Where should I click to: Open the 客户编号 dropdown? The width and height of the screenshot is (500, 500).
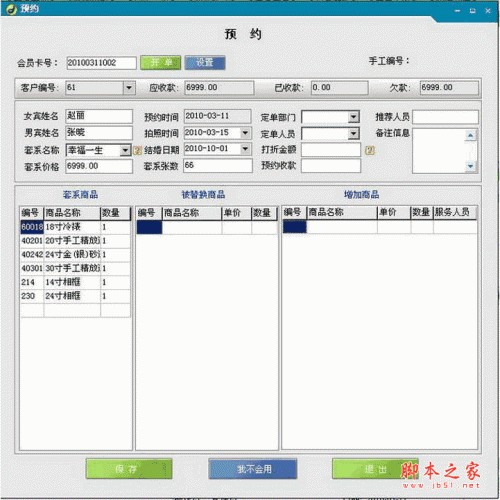129,88
